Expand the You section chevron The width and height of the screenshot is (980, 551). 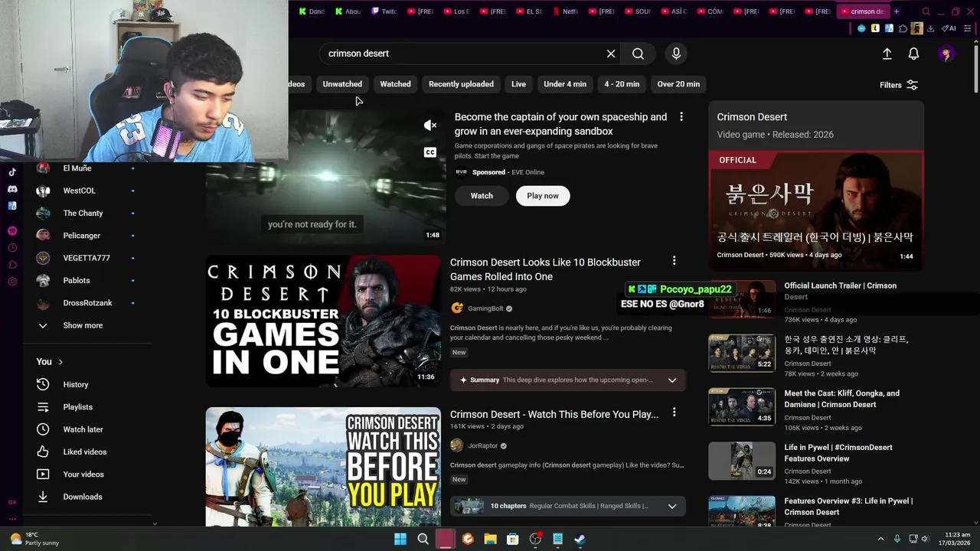60,362
